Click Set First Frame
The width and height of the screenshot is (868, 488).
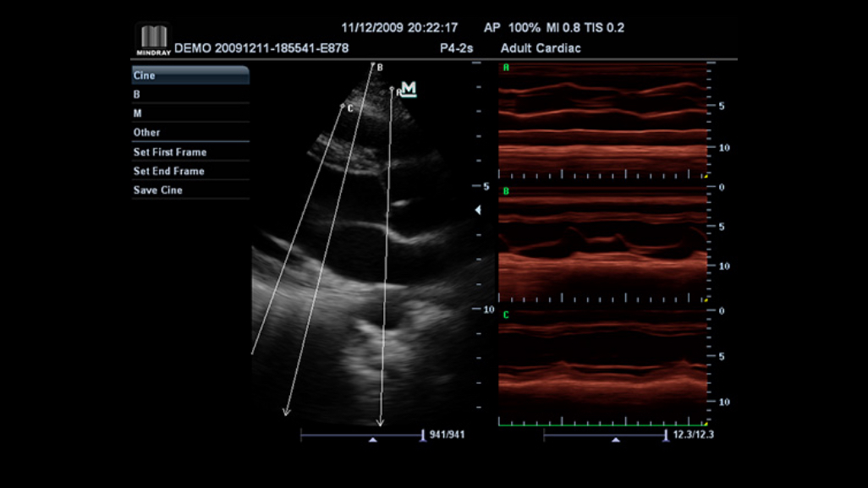pyautogui.click(x=190, y=152)
